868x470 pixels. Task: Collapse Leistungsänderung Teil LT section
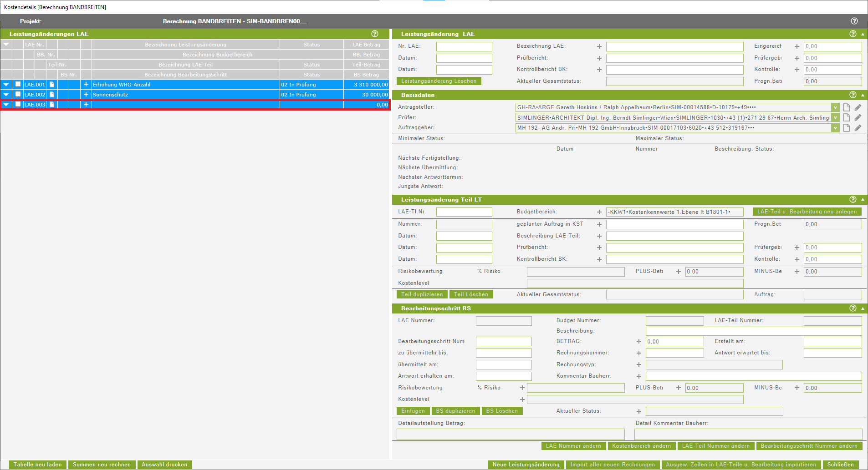pyautogui.click(x=863, y=200)
